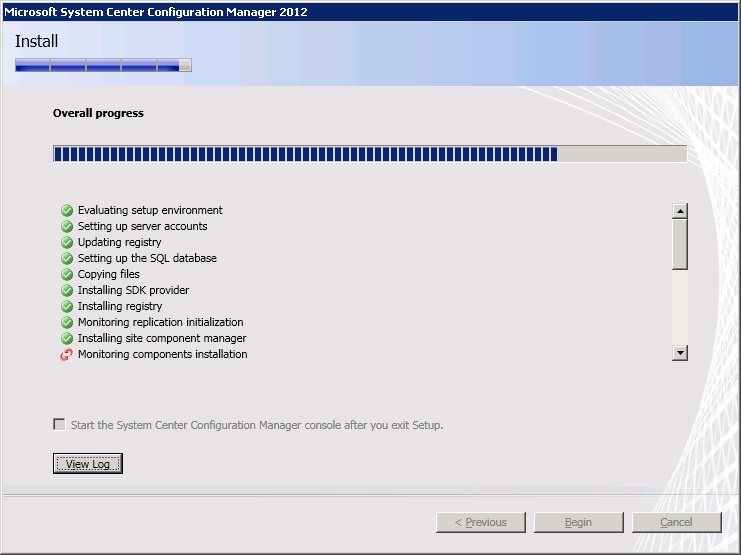741x555 pixels.
Task: Go back with the Previous button
Action: click(481, 522)
